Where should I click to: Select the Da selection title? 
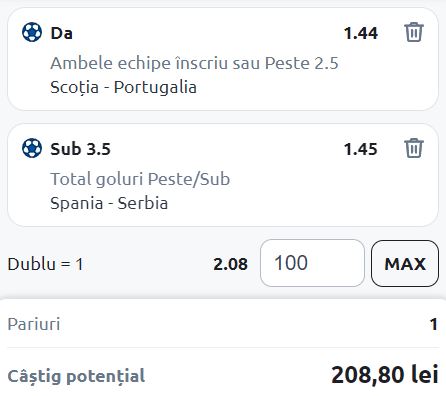click(x=61, y=33)
